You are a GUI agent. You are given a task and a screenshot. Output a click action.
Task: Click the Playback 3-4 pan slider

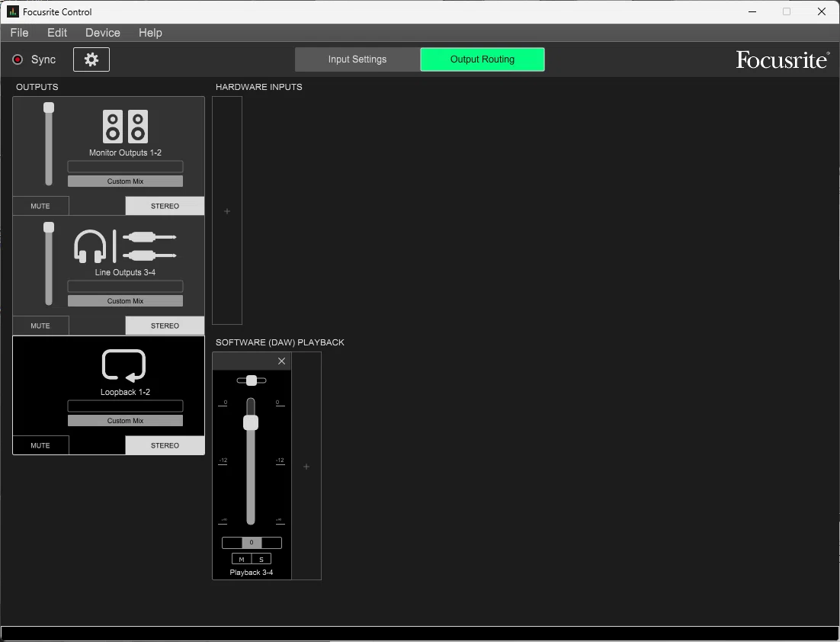[252, 380]
